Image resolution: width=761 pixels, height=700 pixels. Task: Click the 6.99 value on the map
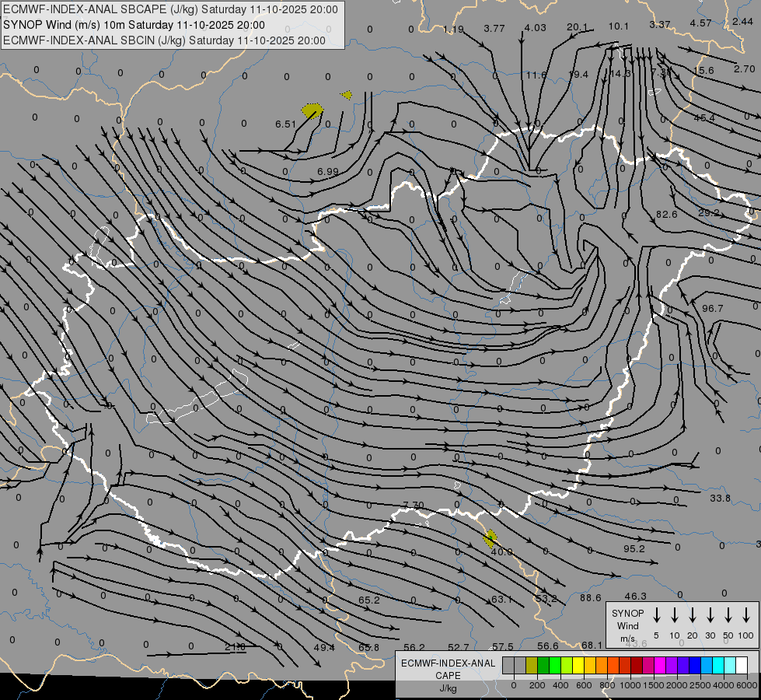point(327,171)
